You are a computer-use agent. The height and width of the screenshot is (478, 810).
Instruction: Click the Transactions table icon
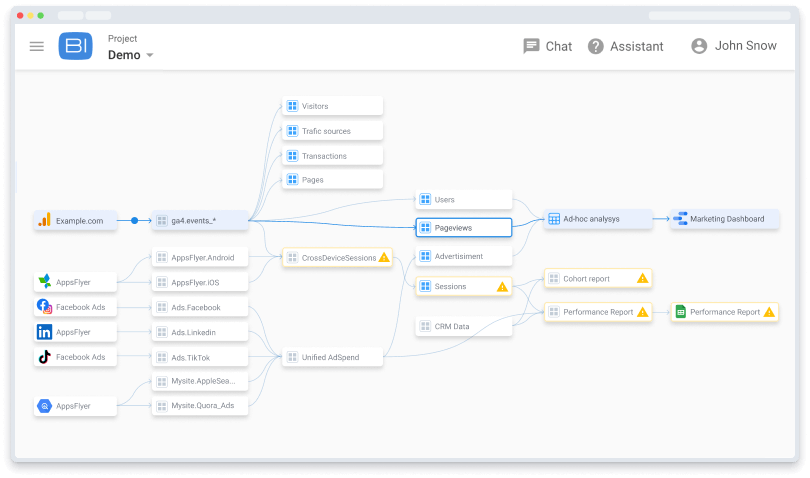point(292,156)
